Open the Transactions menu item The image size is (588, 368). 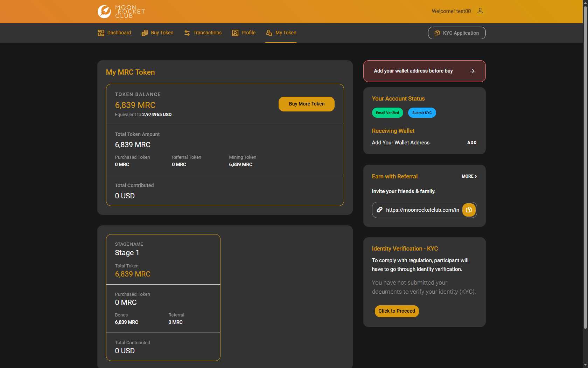tap(207, 33)
